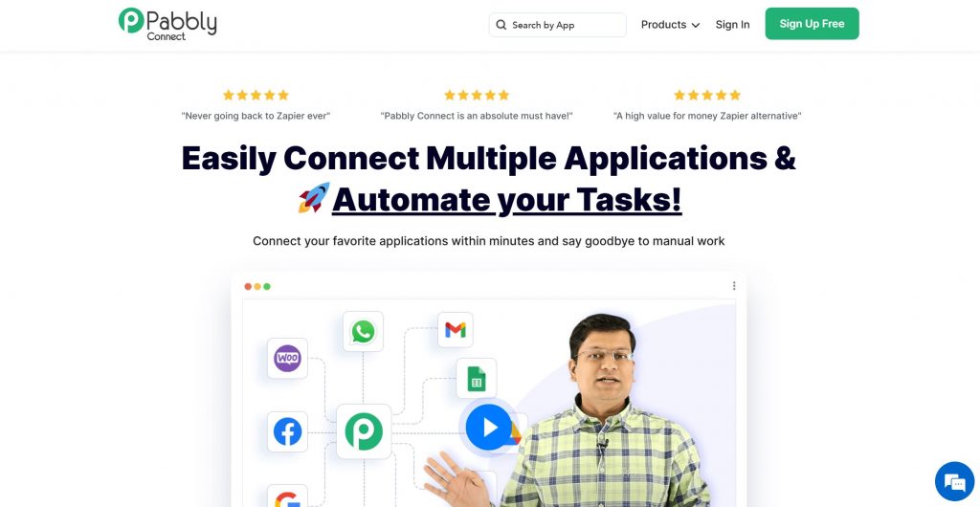This screenshot has width=980, height=507.
Task: Expand the Products dropdown
Action: coord(670,25)
